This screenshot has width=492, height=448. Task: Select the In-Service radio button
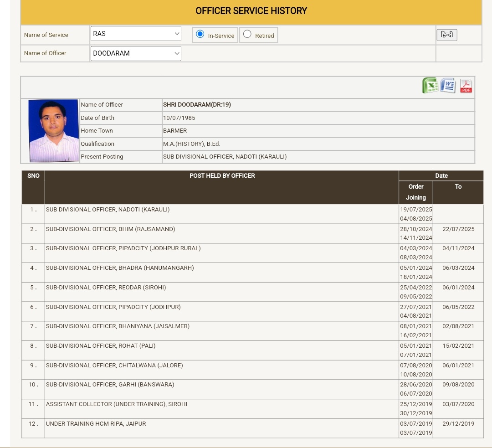point(200,34)
